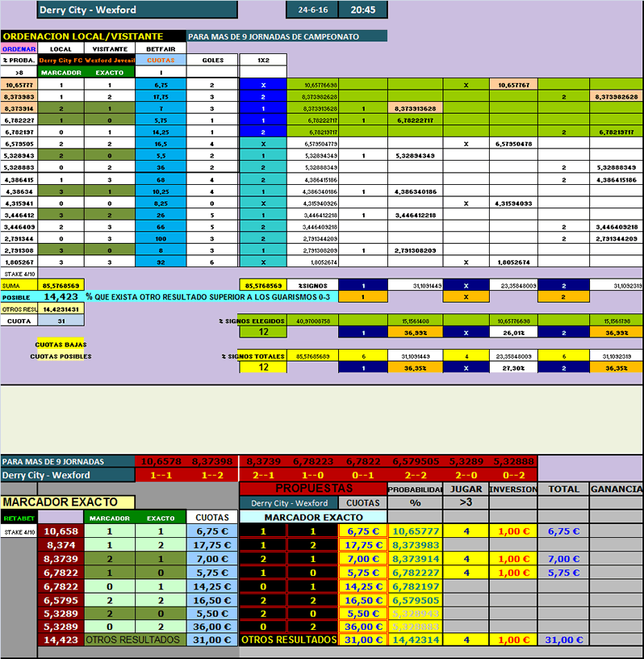Click the %SIGNOS label cell
This screenshot has height=659, width=644.
click(x=312, y=285)
